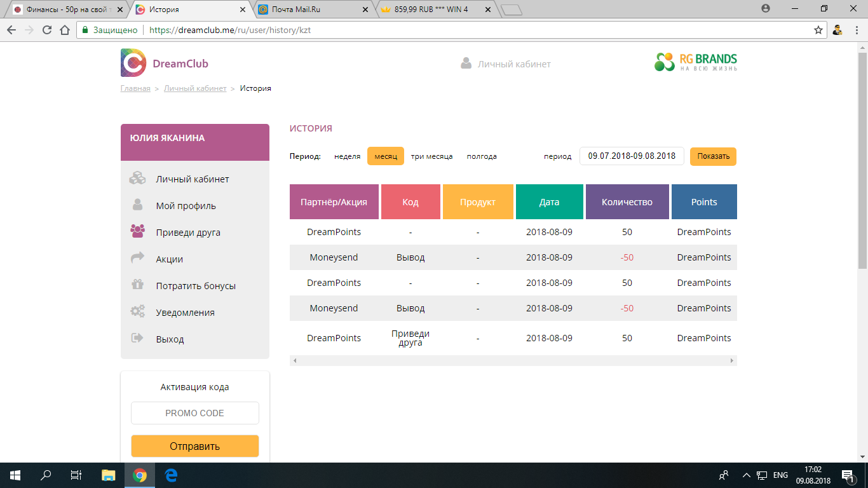This screenshot has width=868, height=488.
Task: Click the Дата column header
Action: pyautogui.click(x=549, y=202)
